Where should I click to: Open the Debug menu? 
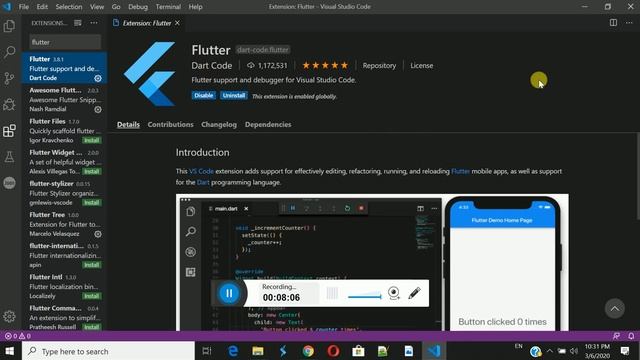(138, 7)
